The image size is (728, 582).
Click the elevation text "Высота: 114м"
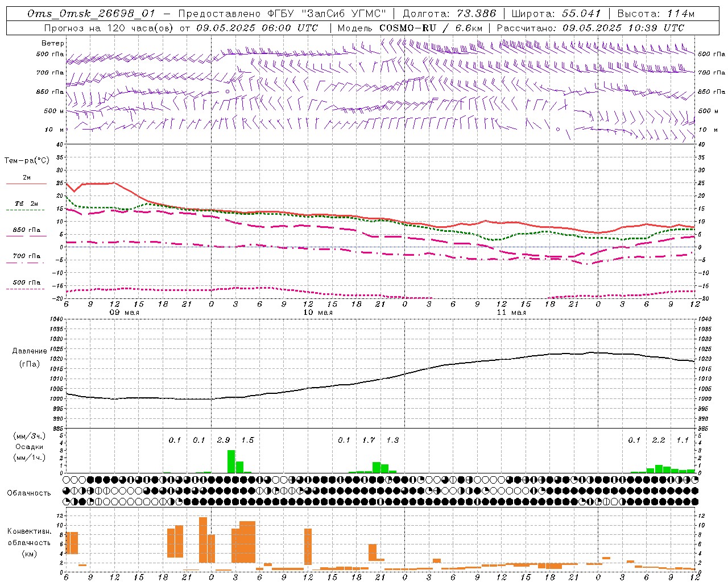[x=656, y=14]
